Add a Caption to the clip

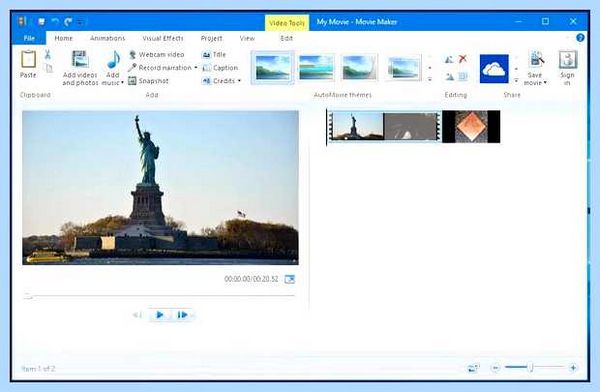coord(220,68)
